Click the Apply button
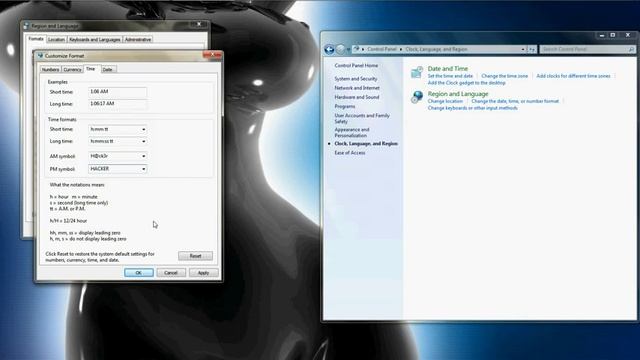 (203, 273)
